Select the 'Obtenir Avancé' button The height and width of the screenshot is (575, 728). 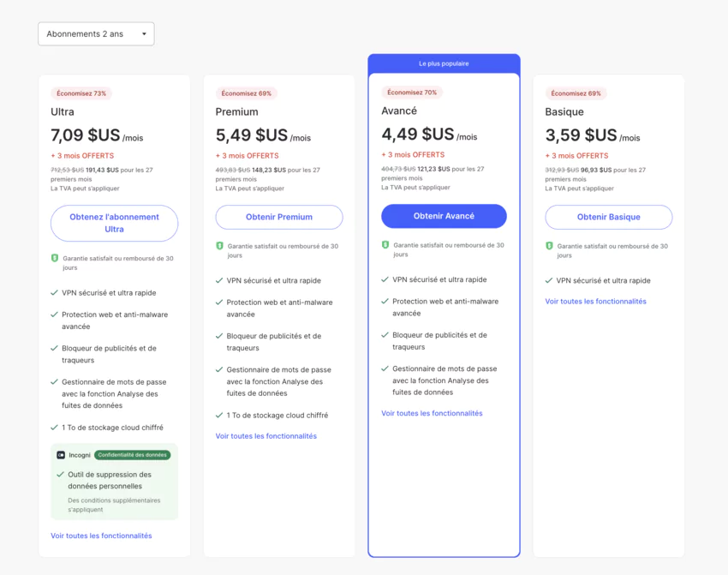(x=443, y=215)
